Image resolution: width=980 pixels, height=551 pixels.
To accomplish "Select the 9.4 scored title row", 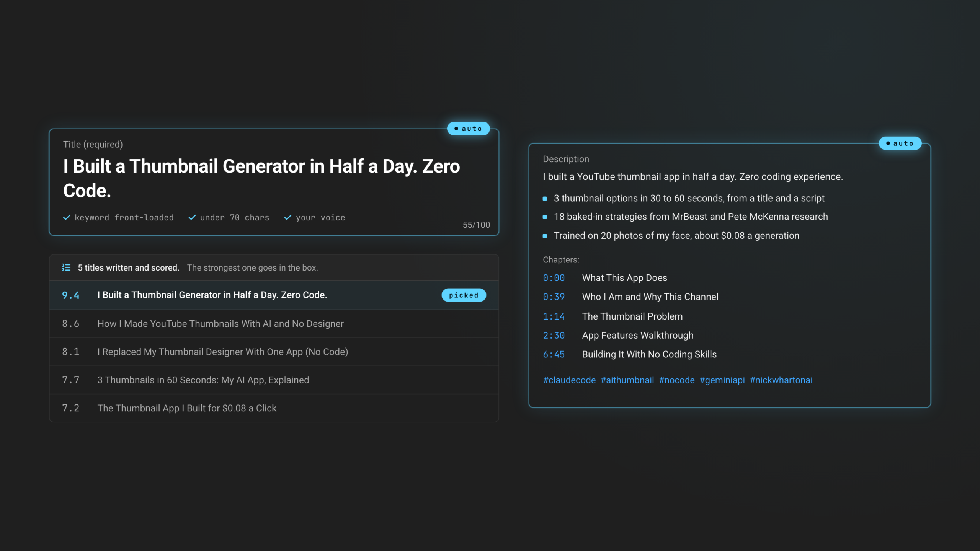I will coord(274,295).
